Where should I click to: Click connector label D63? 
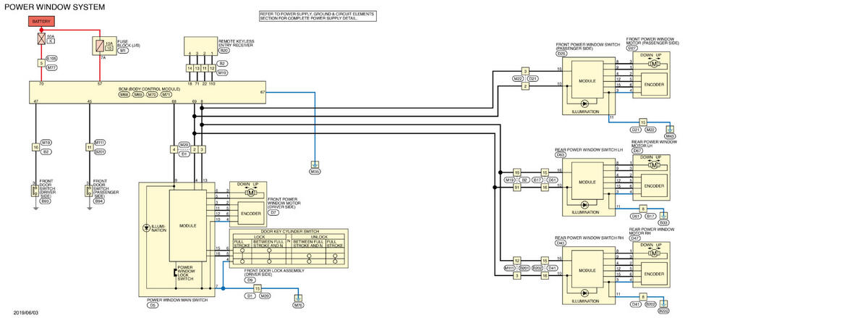pyautogui.click(x=561, y=155)
